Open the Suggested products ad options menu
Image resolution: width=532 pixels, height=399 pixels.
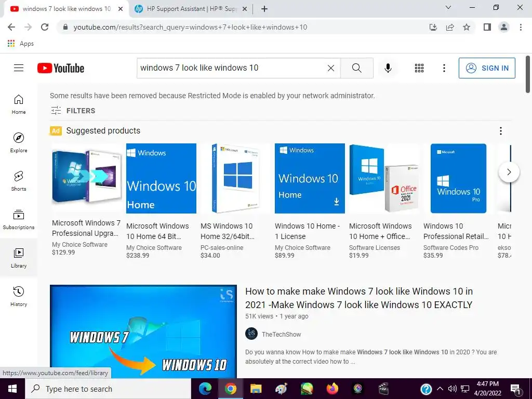pyautogui.click(x=500, y=131)
